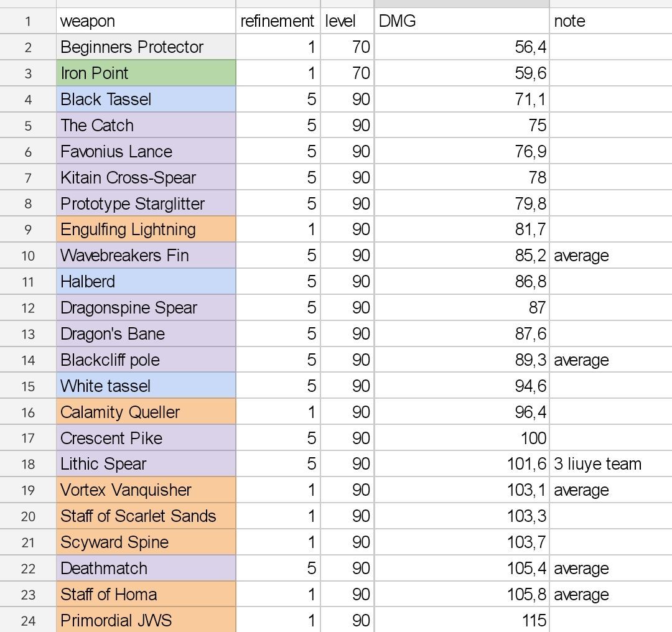Select the green 'Iron Point' cell
672x632 pixels.
tap(146, 73)
